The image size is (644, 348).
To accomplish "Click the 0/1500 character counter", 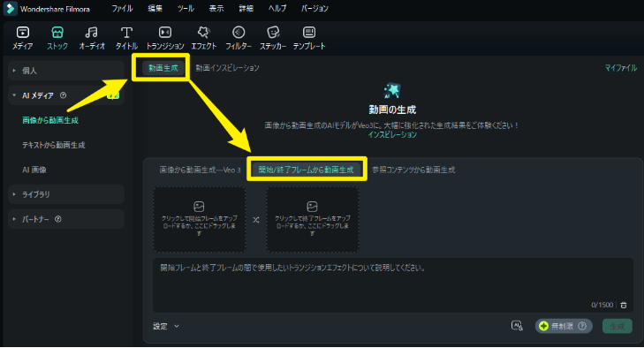I will (602, 305).
